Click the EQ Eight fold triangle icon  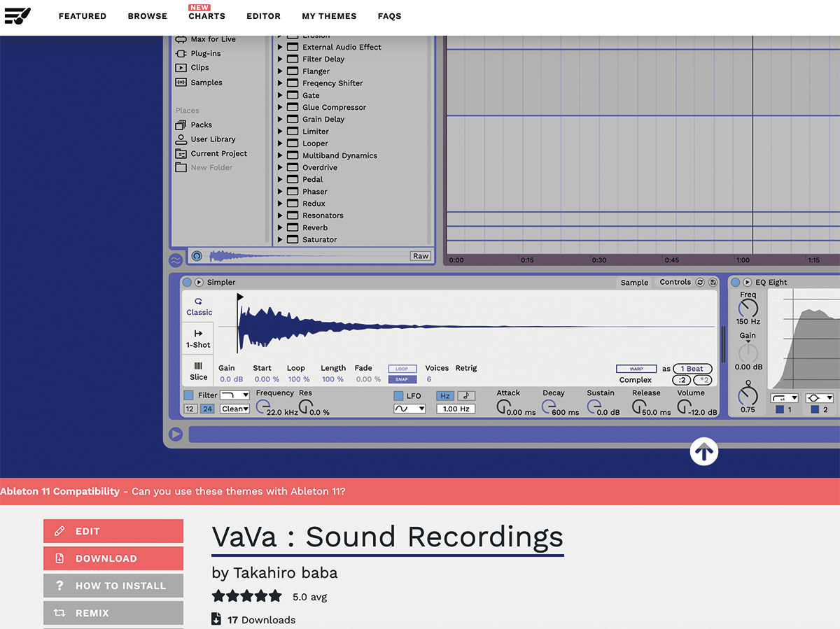point(748,282)
